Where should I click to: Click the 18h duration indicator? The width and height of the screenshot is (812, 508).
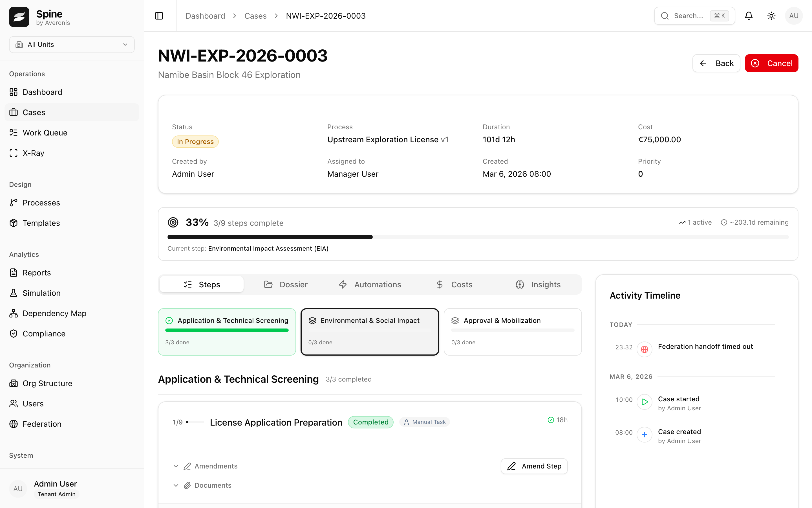(558, 420)
